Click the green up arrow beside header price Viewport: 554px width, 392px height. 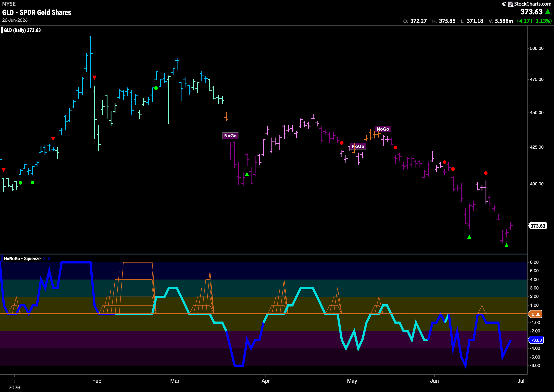pyautogui.click(x=548, y=12)
